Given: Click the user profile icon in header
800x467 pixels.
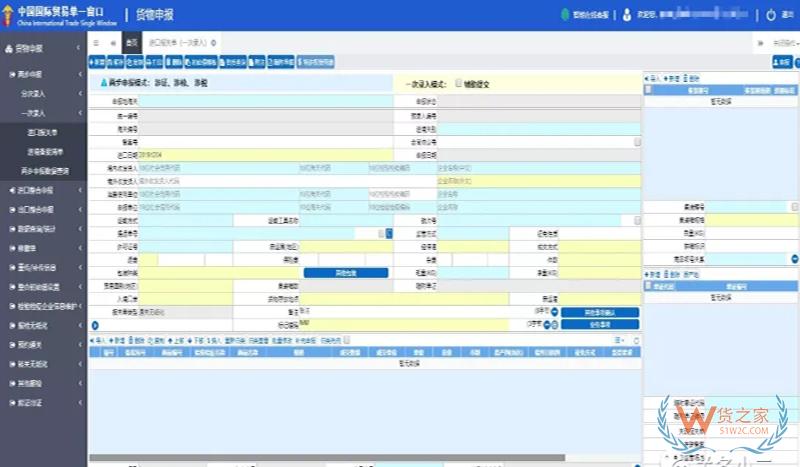Looking at the screenshot, I should (x=626, y=15).
